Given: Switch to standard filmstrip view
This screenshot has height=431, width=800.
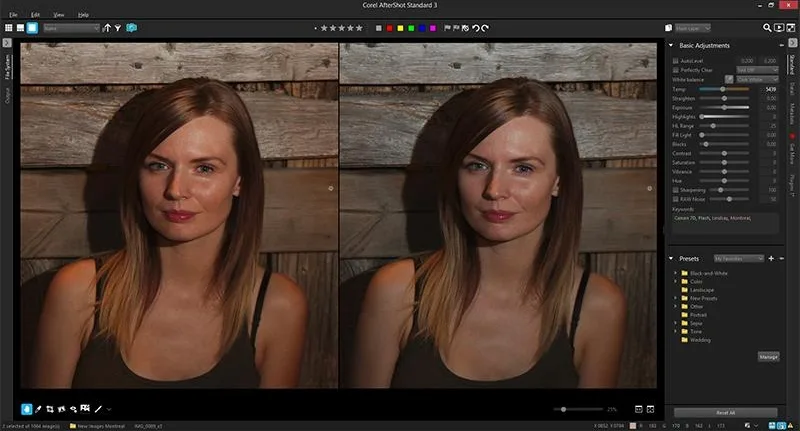Looking at the screenshot, I should 20,28.
